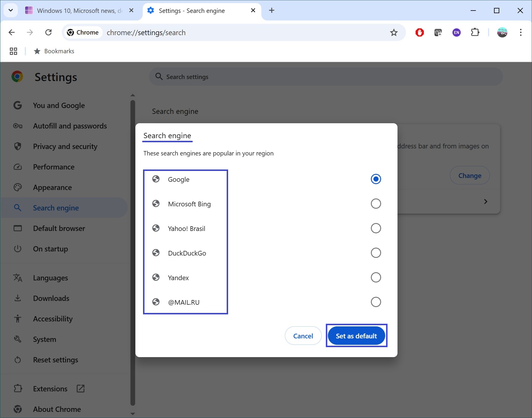532x418 pixels.
Task: Open the red ad blocker extension
Action: click(x=419, y=32)
